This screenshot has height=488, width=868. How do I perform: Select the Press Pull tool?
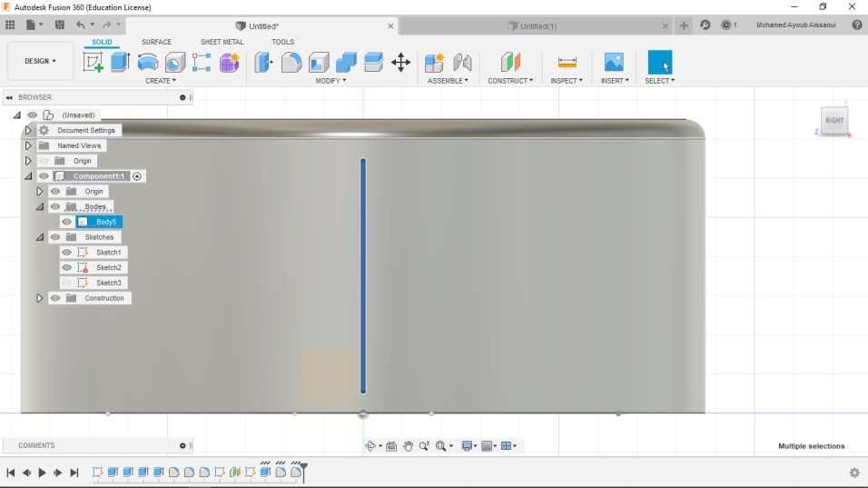click(x=264, y=62)
